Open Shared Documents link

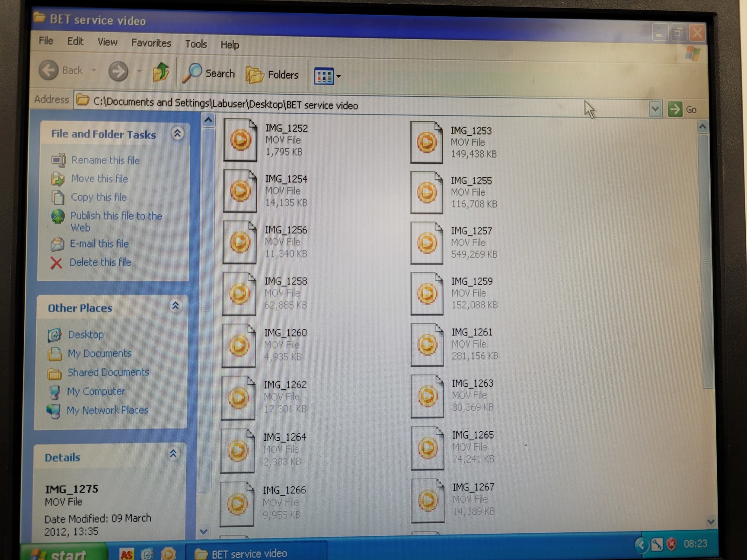108,372
